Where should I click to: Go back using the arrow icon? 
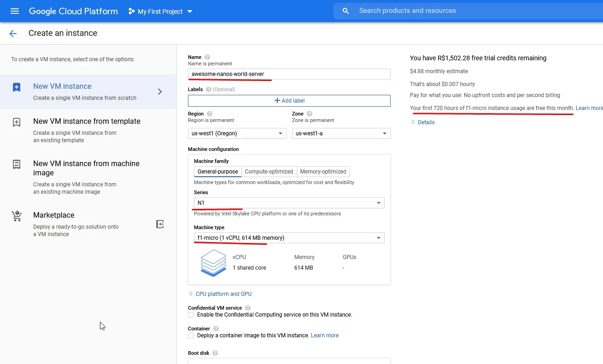[13, 33]
